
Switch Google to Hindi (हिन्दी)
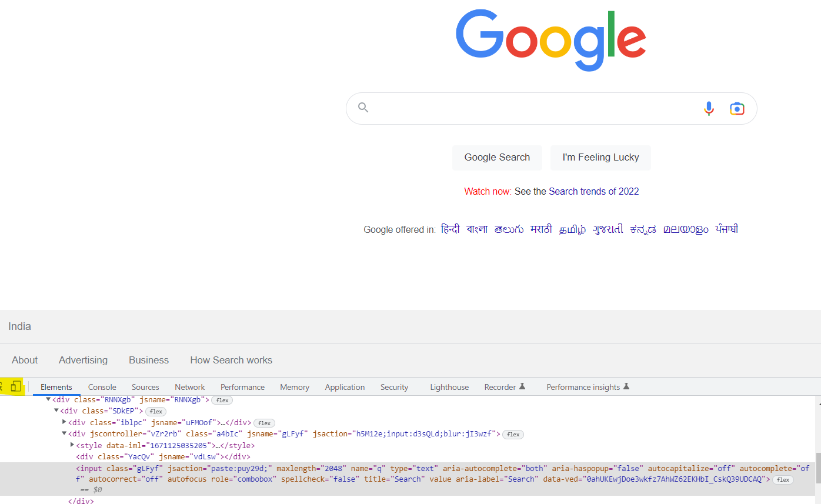(450, 229)
